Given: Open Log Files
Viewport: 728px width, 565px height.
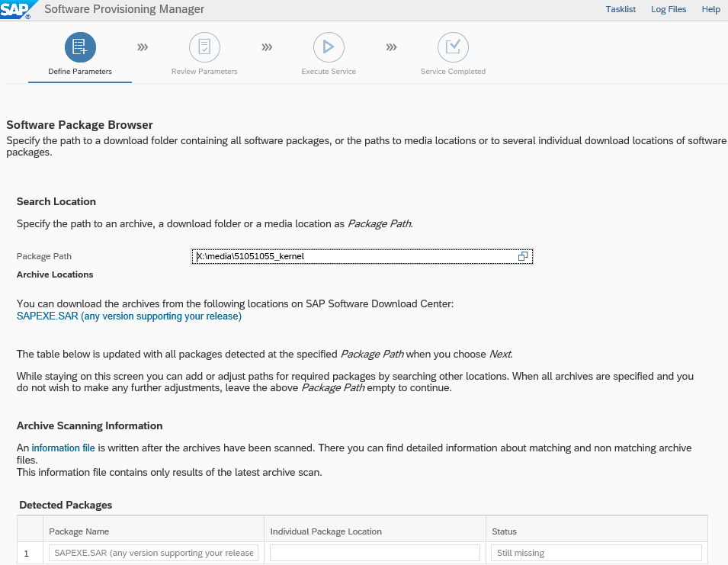Looking at the screenshot, I should (x=668, y=9).
